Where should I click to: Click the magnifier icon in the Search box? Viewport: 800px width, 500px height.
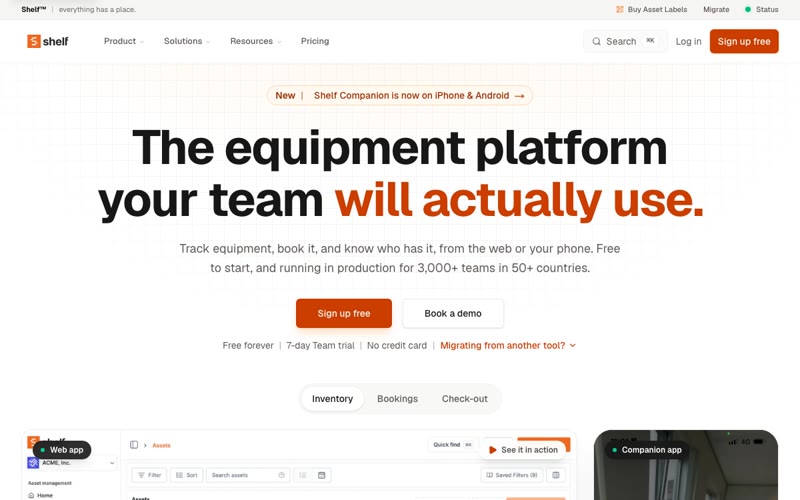pyautogui.click(x=596, y=41)
